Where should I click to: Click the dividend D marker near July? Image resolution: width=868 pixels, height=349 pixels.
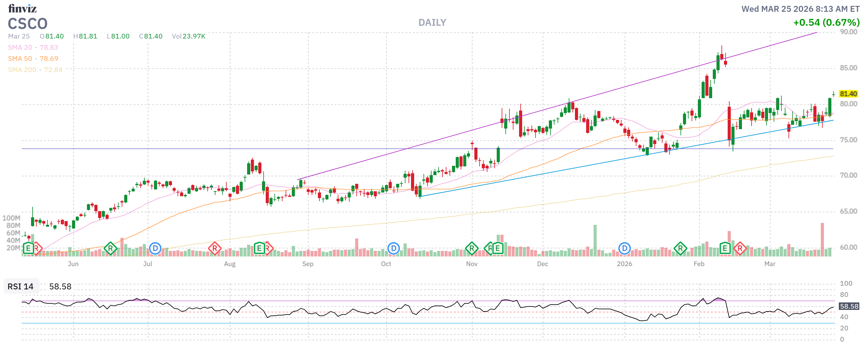point(155,249)
